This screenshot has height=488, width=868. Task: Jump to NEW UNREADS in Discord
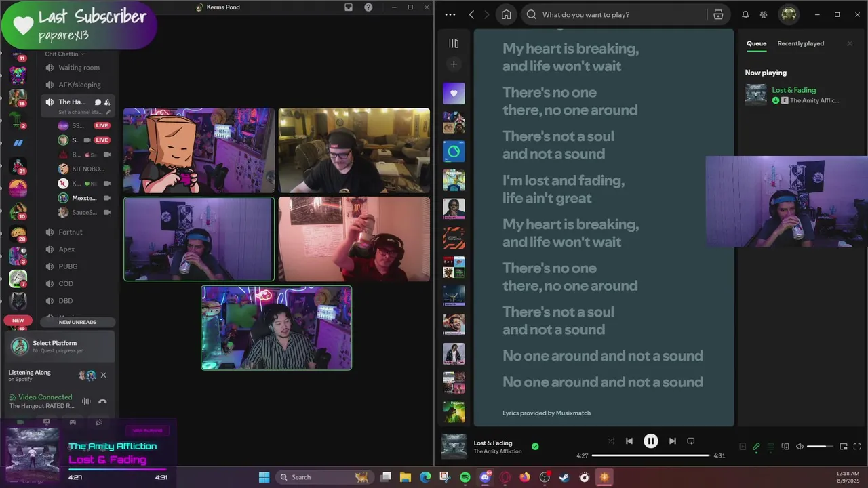[x=78, y=322]
